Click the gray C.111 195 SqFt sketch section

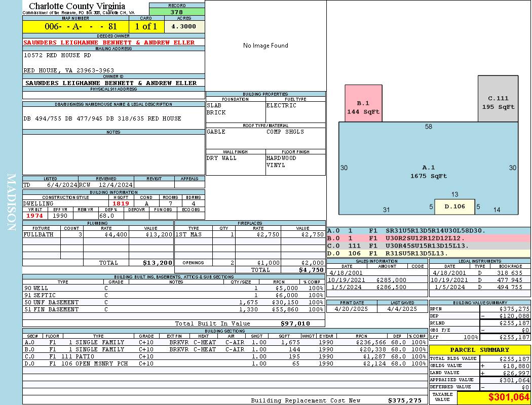click(x=498, y=99)
